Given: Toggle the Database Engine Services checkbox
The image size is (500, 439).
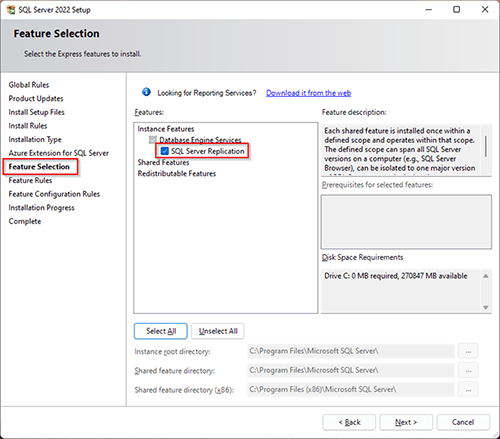Looking at the screenshot, I should click(153, 140).
